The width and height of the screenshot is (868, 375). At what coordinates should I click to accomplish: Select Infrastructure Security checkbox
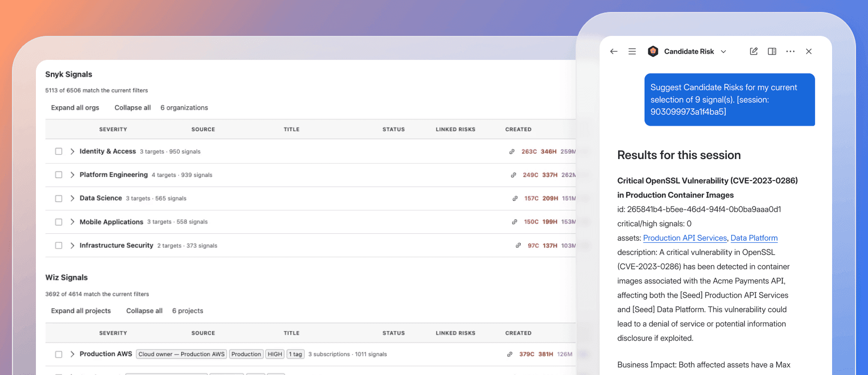pos(59,245)
